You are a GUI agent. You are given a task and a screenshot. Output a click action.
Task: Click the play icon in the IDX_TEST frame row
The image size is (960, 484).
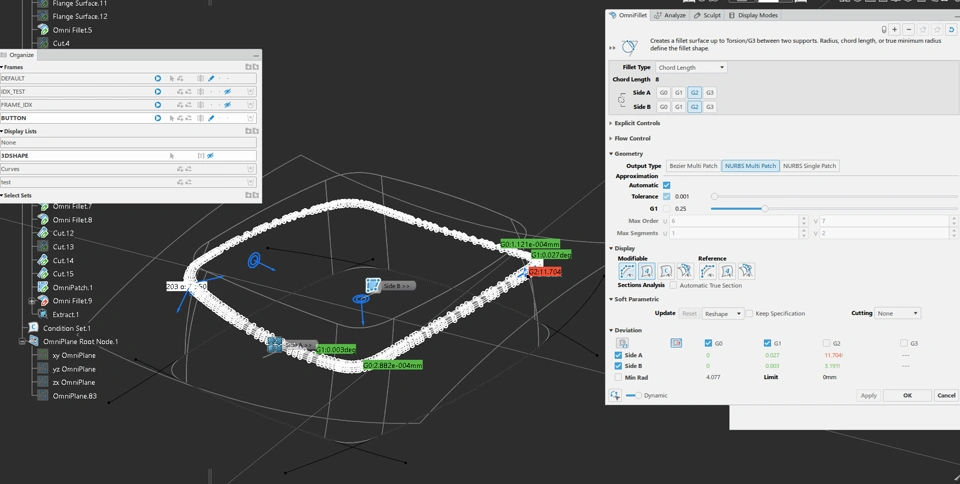point(157,92)
